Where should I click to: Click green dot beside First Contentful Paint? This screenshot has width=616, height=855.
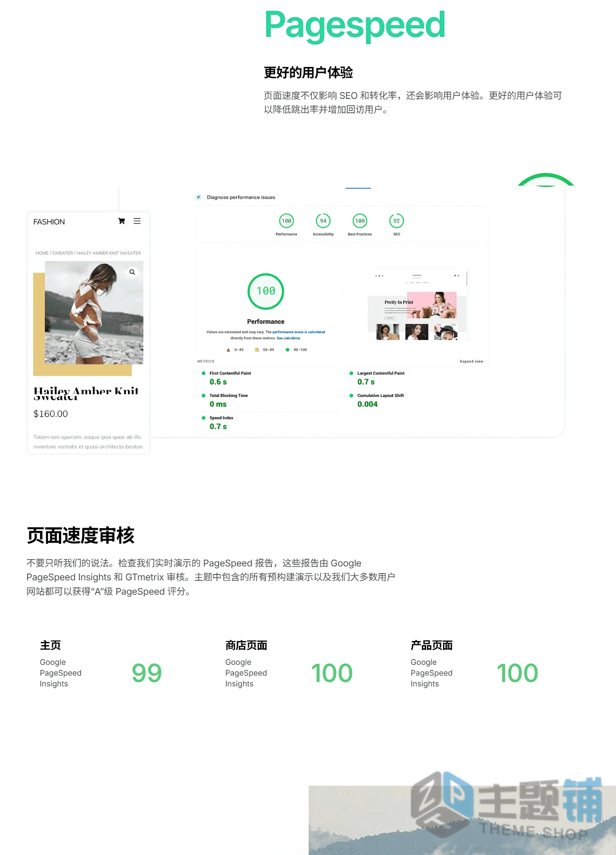(x=204, y=373)
